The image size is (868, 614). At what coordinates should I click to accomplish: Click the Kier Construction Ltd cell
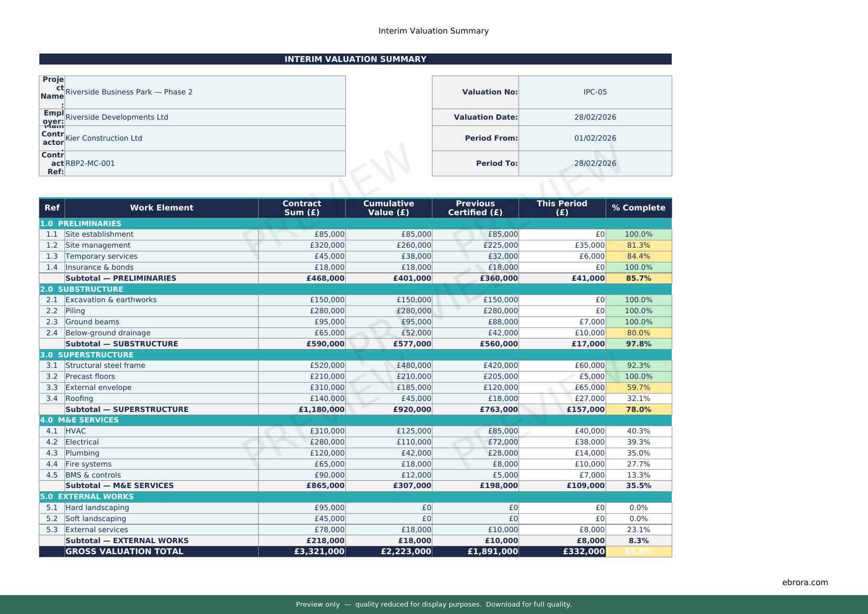coord(205,138)
